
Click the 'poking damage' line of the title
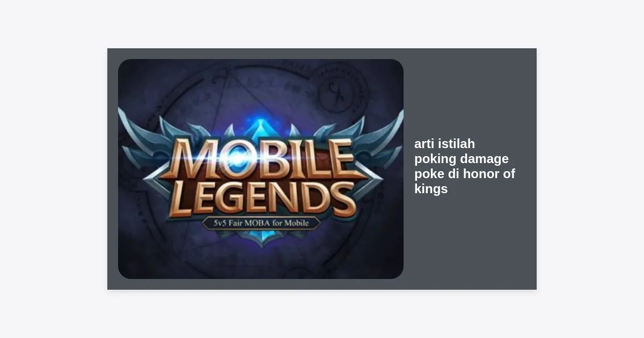[x=462, y=159]
